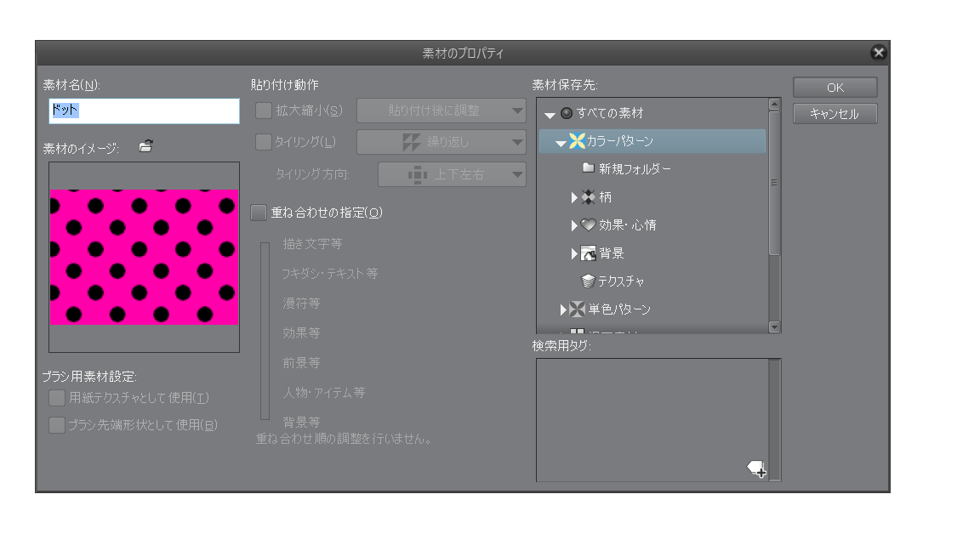This screenshot has width=980, height=551.
Task: Click the add tag icon in 検索用タグ box
Action: point(757,469)
